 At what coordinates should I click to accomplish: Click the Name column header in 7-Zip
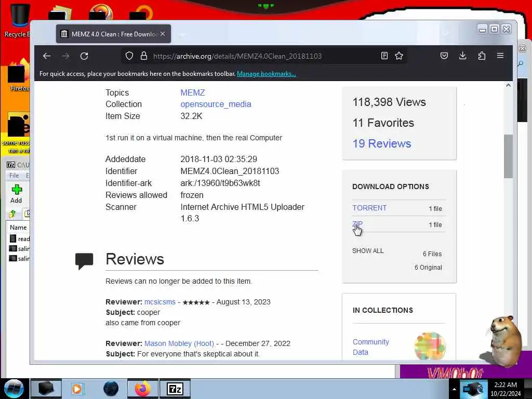(x=18, y=228)
